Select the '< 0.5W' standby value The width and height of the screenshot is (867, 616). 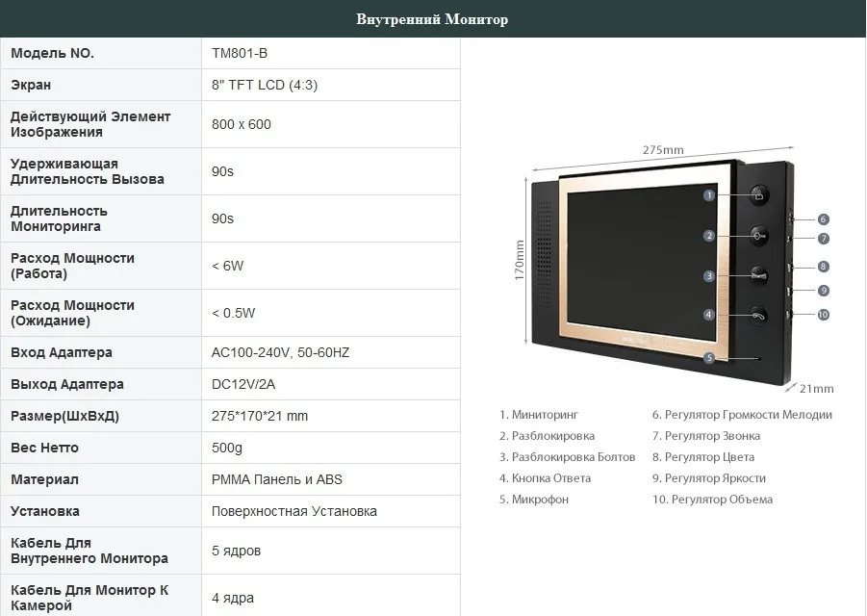(x=233, y=313)
